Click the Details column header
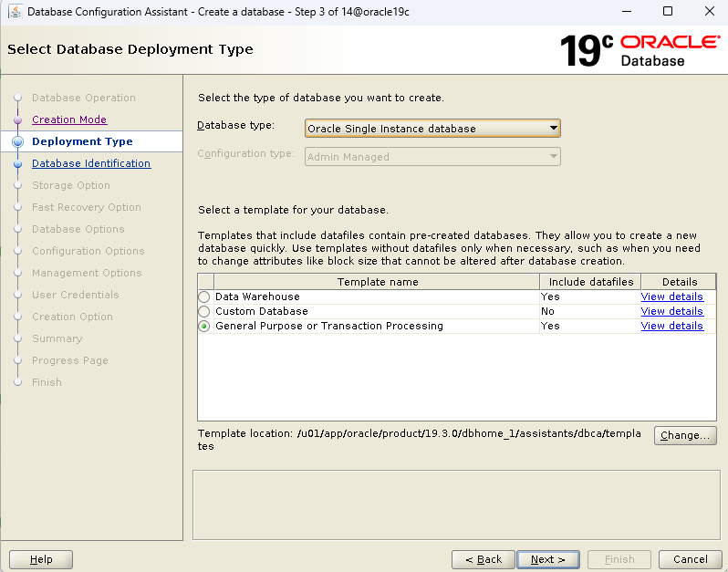 pos(680,282)
